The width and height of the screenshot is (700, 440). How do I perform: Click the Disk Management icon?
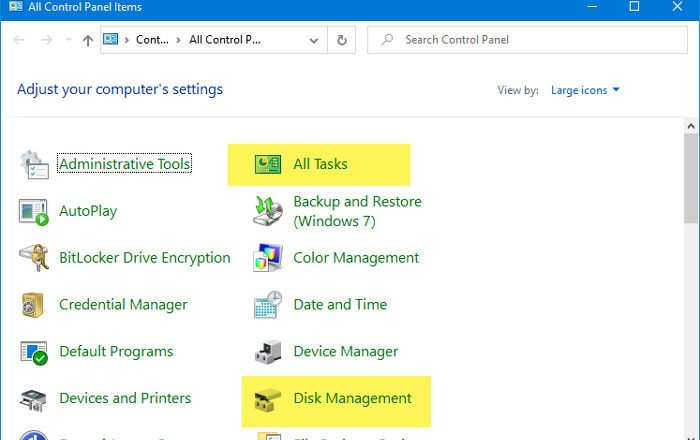point(267,400)
